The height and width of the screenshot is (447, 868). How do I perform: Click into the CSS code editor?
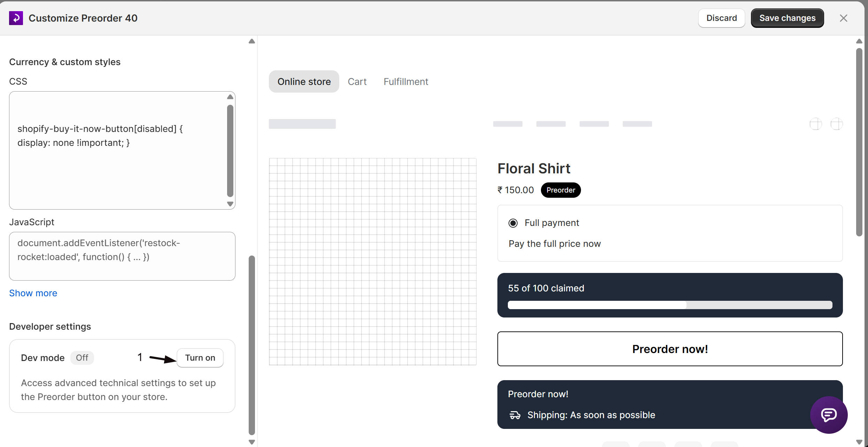122,150
